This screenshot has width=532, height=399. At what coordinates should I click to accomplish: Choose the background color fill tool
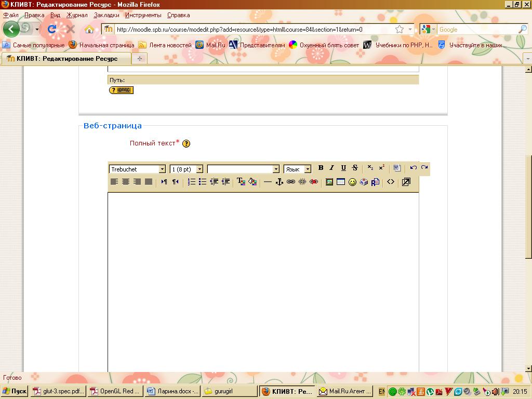(252, 182)
